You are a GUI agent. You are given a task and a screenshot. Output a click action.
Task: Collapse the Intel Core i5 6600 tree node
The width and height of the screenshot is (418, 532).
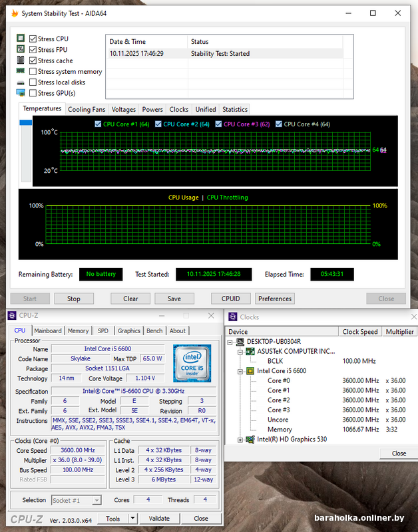pos(240,371)
